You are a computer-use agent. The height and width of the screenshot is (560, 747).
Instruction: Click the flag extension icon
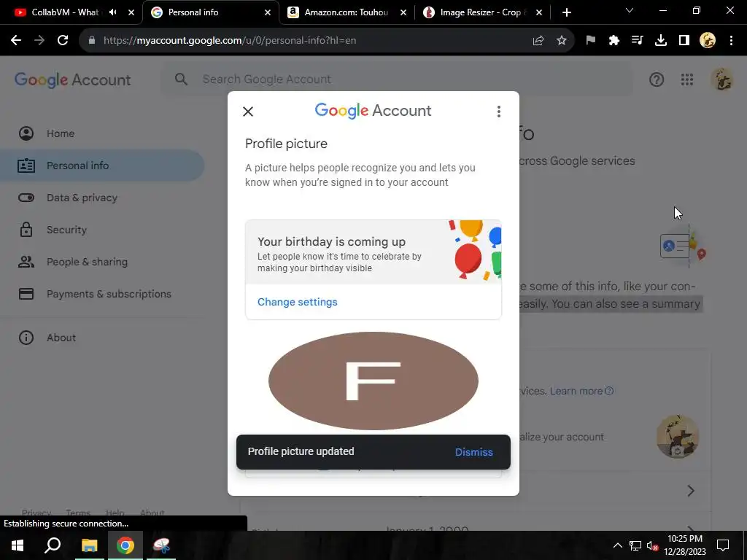591,41
